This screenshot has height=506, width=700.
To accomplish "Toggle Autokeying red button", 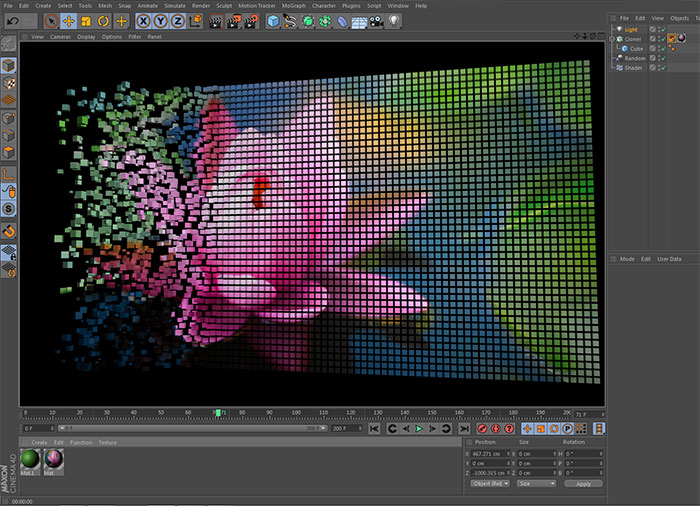I will (x=496, y=429).
